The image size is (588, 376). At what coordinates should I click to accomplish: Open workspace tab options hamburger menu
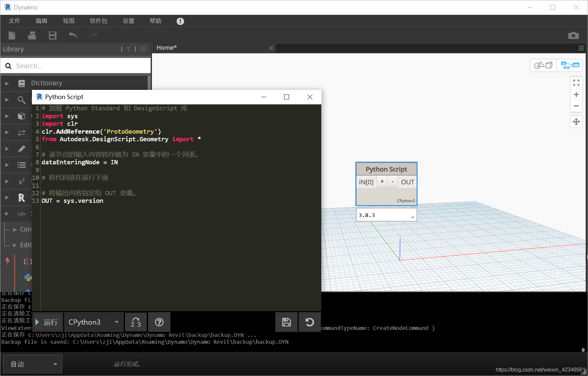click(581, 48)
